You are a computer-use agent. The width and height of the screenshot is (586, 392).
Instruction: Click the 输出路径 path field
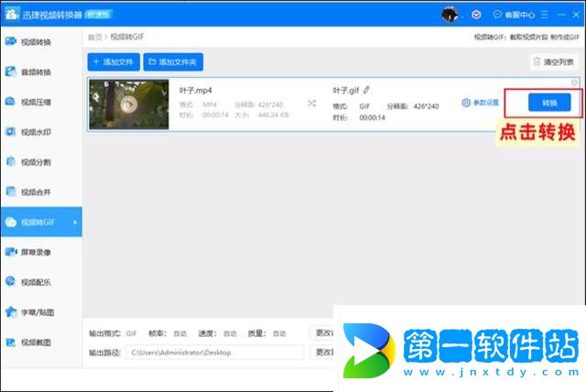pyautogui.click(x=215, y=353)
